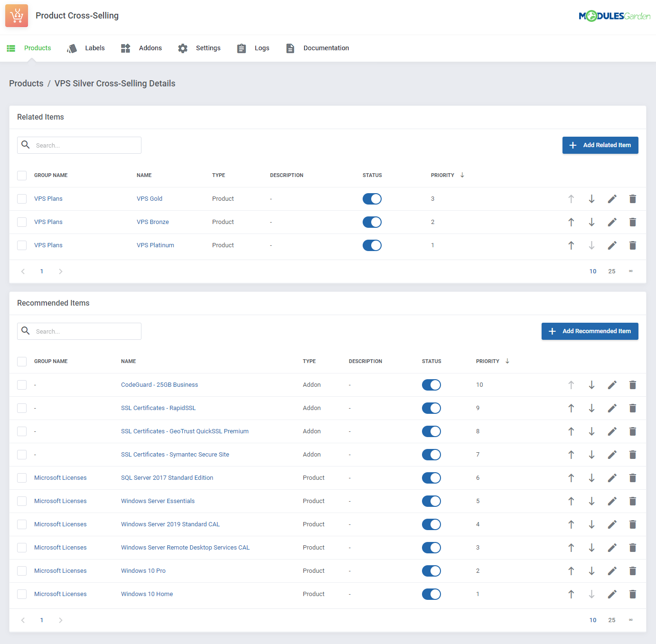656x644 pixels.
Task: Click Add Recommended Item button
Action: 590,331
